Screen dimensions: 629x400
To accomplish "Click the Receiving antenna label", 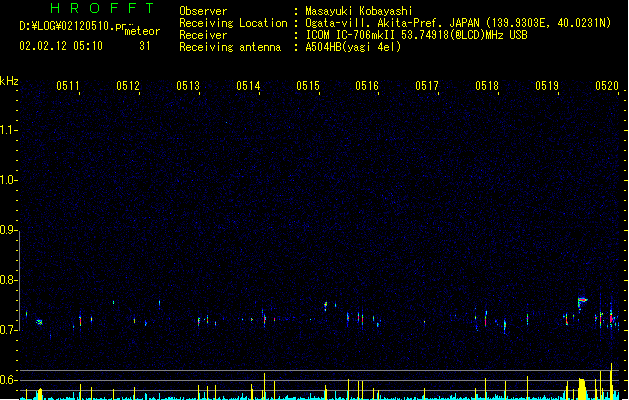I will pyautogui.click(x=230, y=47).
